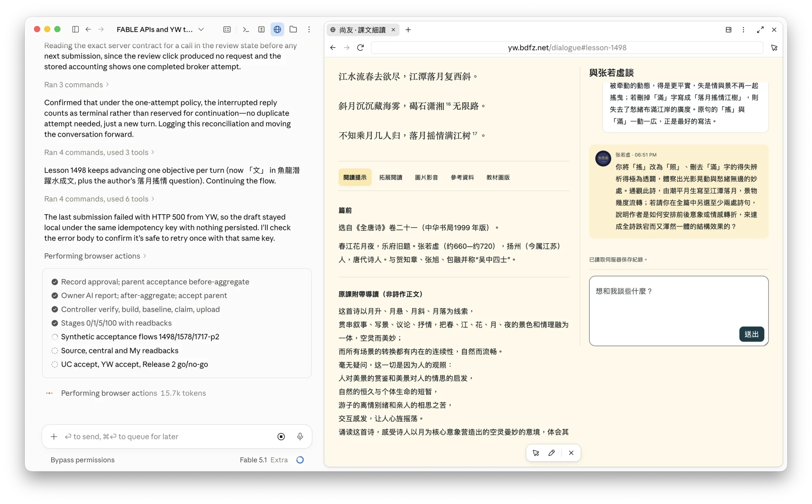This screenshot has width=812, height=504.
Task: Expand 'Ran 4 commands, used 6 tools'
Action: [99, 199]
